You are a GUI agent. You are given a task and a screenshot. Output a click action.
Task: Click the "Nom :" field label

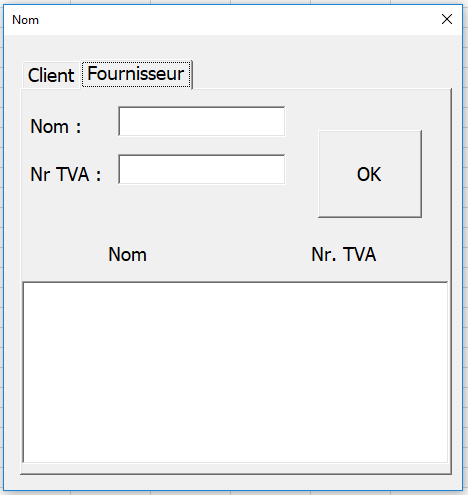(x=56, y=127)
